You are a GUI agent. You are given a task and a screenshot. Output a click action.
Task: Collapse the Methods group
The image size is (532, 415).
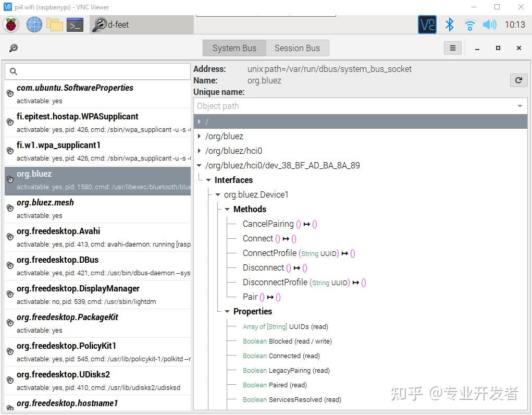coord(227,209)
